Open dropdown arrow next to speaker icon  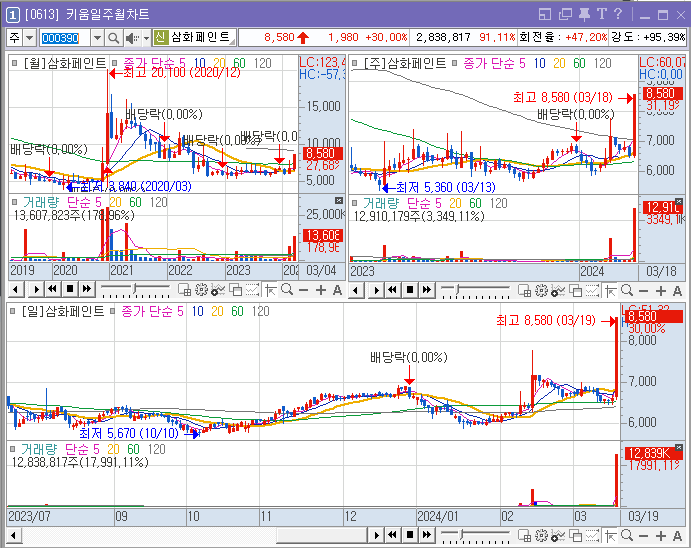(x=146, y=38)
